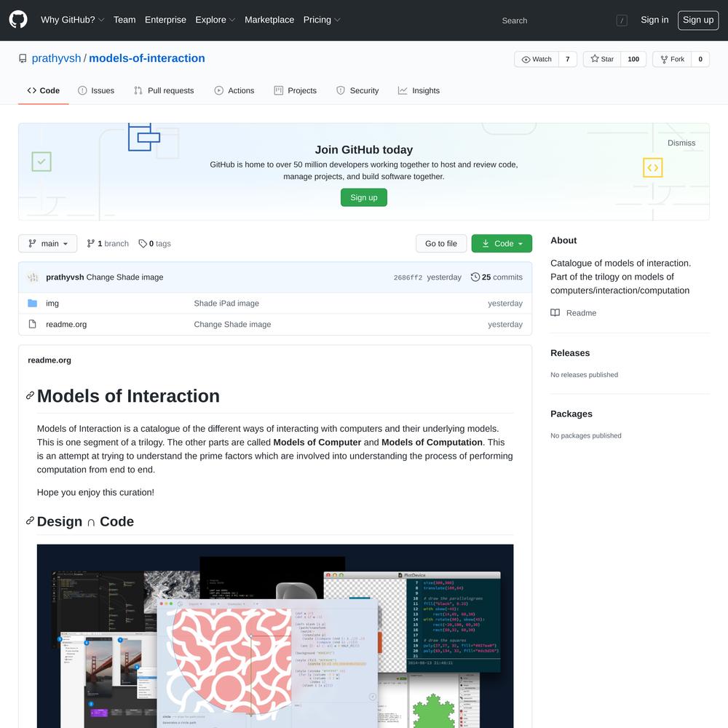Viewport: 728px width, 728px height.
Task: Click the commits history clock icon
Action: 475,277
